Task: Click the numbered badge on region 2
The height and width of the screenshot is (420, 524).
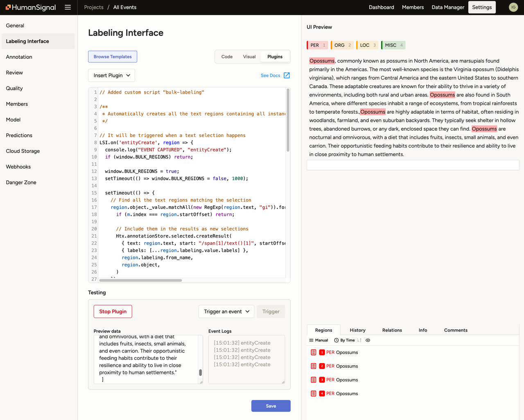Action: click(x=323, y=366)
